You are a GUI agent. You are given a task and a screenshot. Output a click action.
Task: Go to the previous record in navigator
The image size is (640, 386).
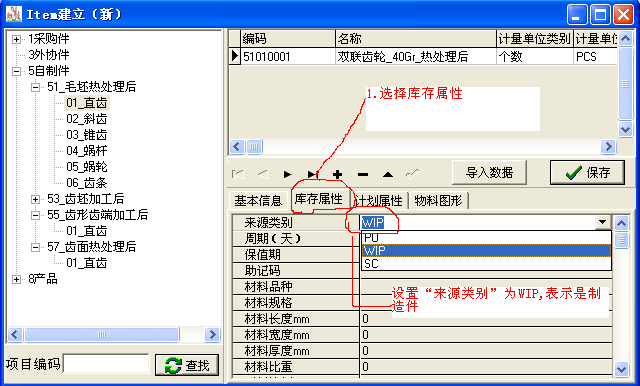[263, 175]
